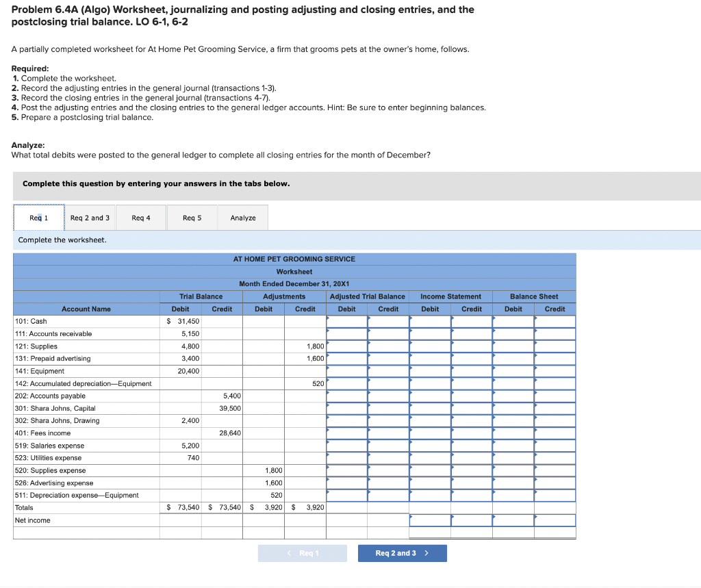
Task: Click the Net income row income statement debit cell
Action: tap(430, 520)
